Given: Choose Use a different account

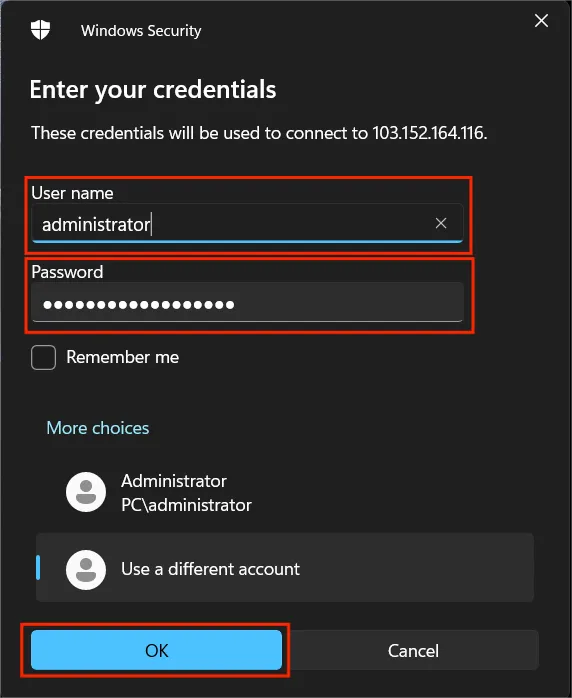Looking at the screenshot, I should pos(285,568).
